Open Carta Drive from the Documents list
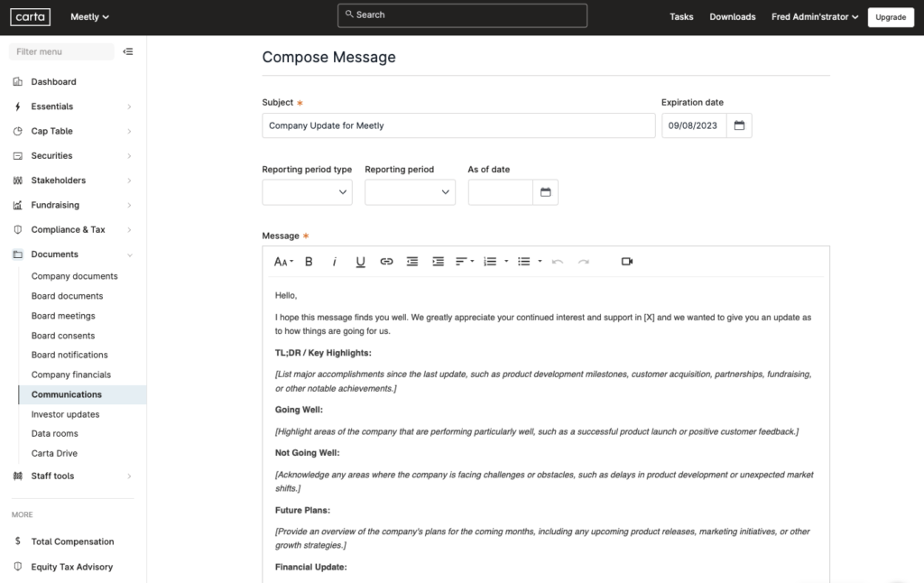 point(53,453)
